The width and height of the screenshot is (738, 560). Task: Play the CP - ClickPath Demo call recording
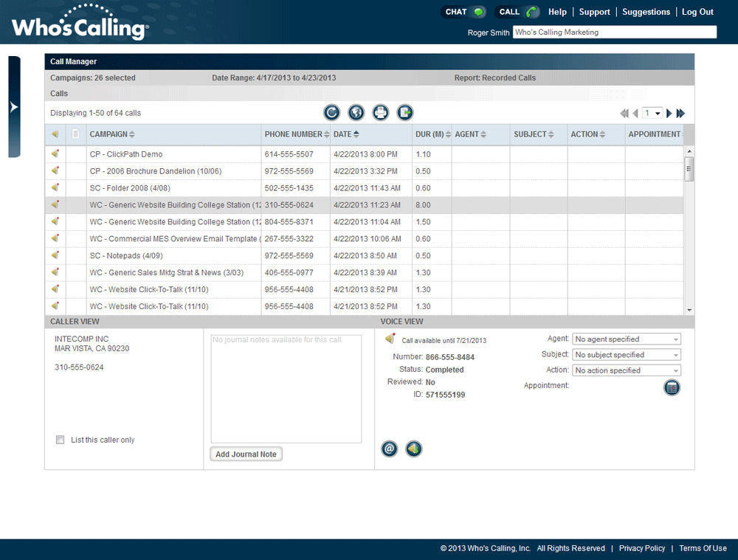pyautogui.click(x=55, y=154)
